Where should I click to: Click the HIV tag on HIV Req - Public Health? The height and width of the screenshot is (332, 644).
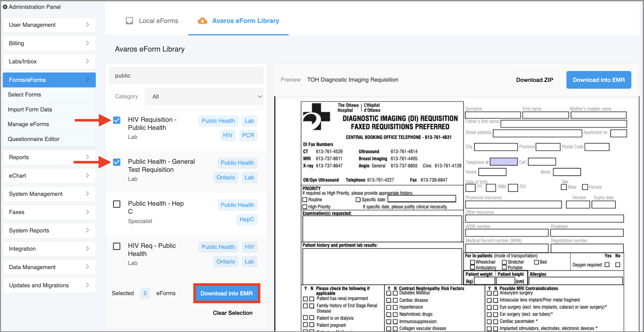(x=249, y=247)
